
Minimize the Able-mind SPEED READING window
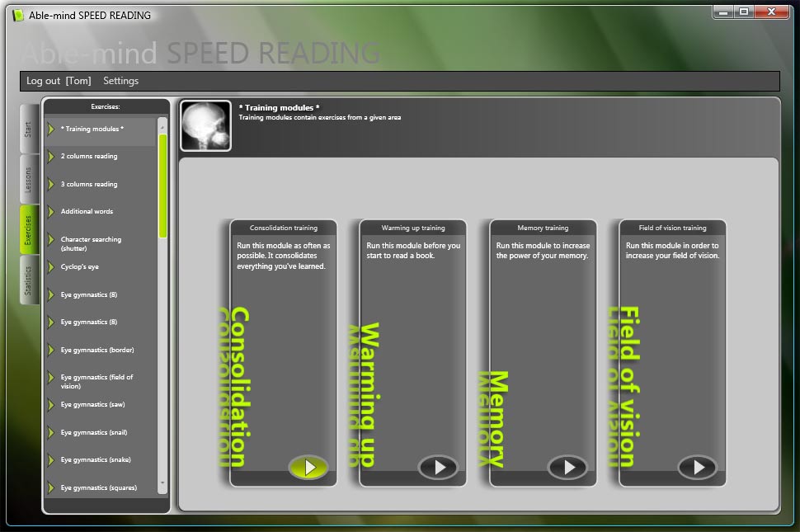point(723,12)
